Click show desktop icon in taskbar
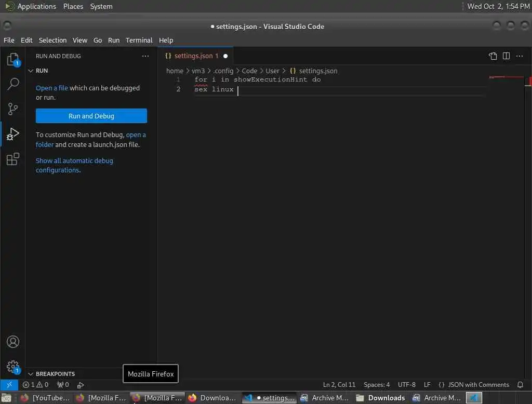 (x=6, y=398)
